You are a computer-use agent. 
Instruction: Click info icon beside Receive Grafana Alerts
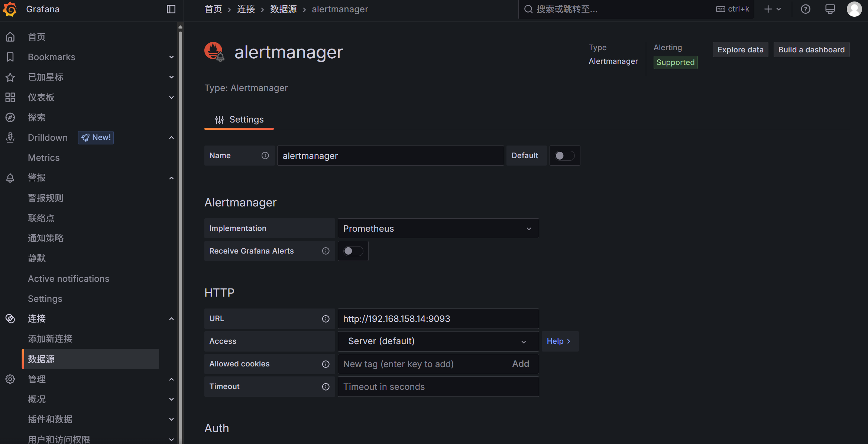(x=326, y=251)
